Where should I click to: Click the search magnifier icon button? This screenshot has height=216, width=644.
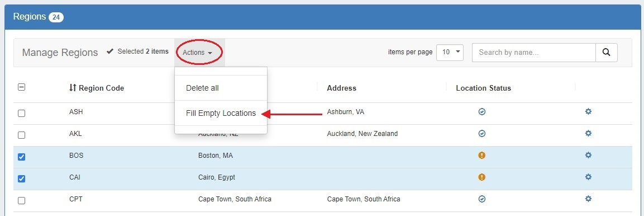606,52
